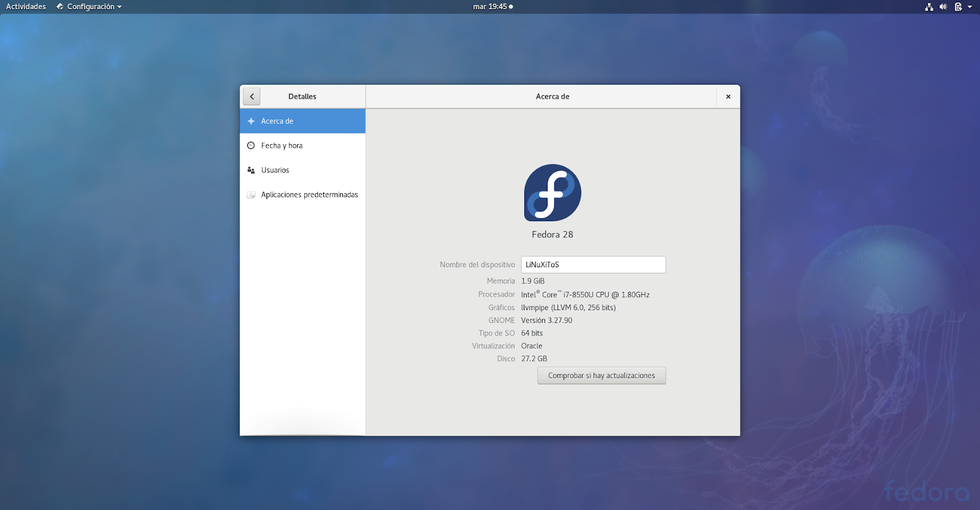Click the llvmpipe graphics value
This screenshot has height=510, width=980.
click(568, 308)
